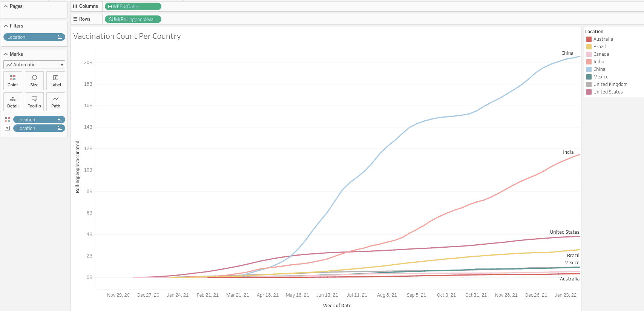The height and width of the screenshot is (311, 644).
Task: Open the Label marks card
Action: (56, 80)
